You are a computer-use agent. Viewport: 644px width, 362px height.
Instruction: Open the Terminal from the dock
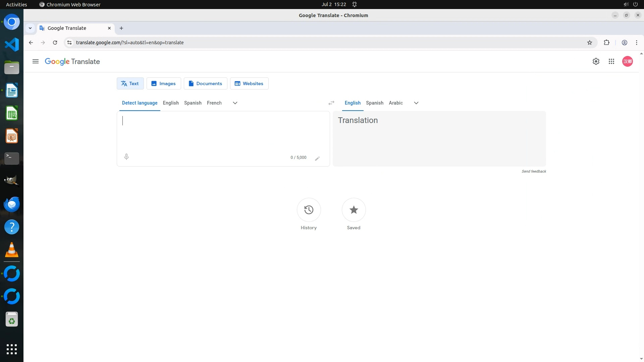point(12,158)
